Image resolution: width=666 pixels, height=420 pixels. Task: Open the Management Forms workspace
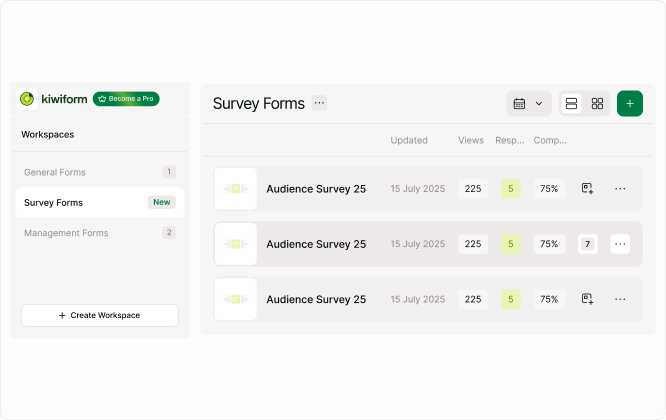tap(100, 233)
